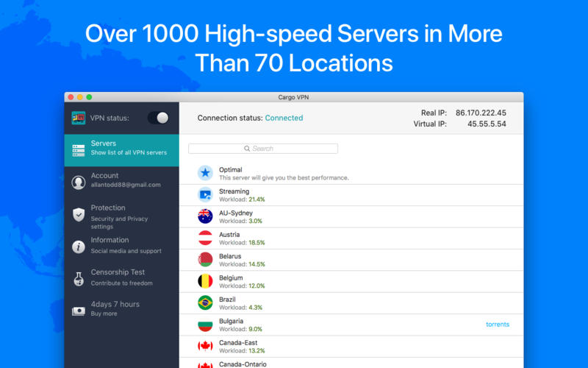Pick the Belgium server entry

(x=351, y=282)
